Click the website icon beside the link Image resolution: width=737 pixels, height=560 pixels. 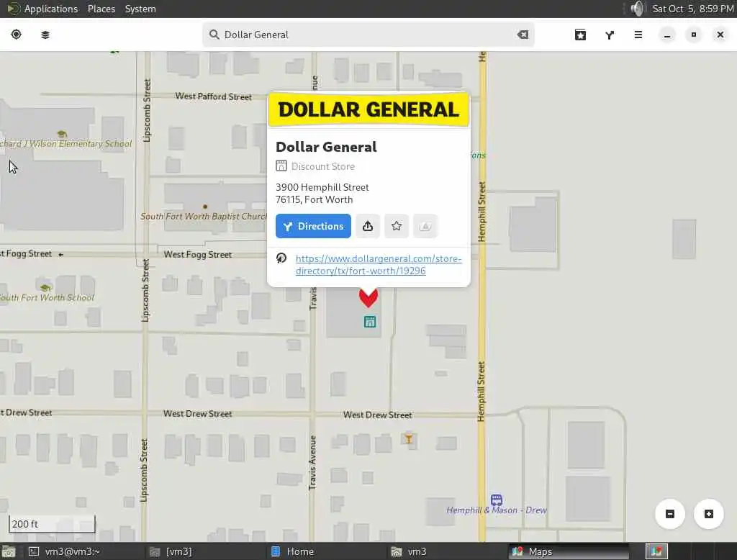pyautogui.click(x=281, y=258)
